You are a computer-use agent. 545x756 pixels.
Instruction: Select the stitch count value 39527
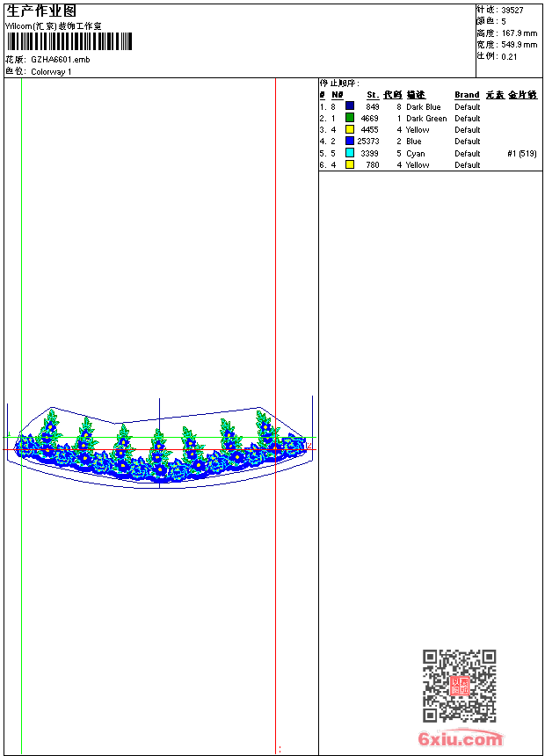pos(512,10)
